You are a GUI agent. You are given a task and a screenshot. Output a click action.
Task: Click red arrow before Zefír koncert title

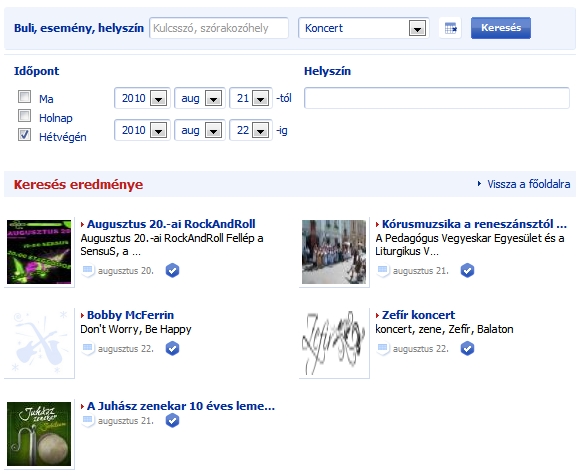tap(377, 315)
